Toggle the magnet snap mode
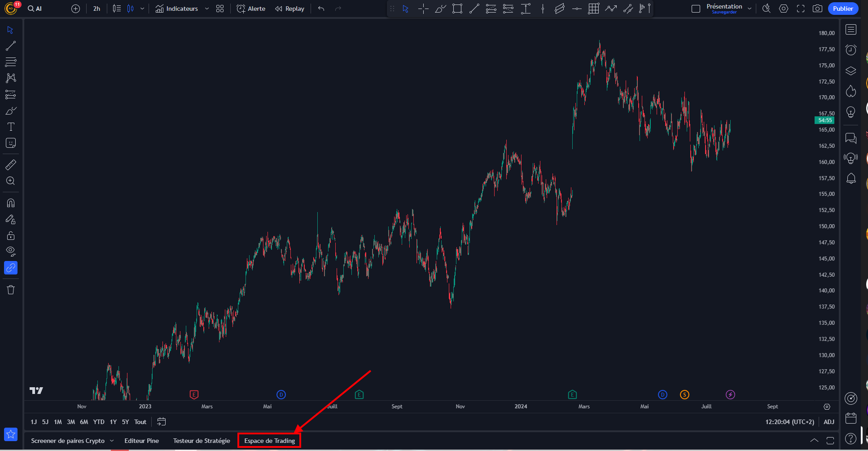This screenshot has width=868, height=451. pos(11,203)
